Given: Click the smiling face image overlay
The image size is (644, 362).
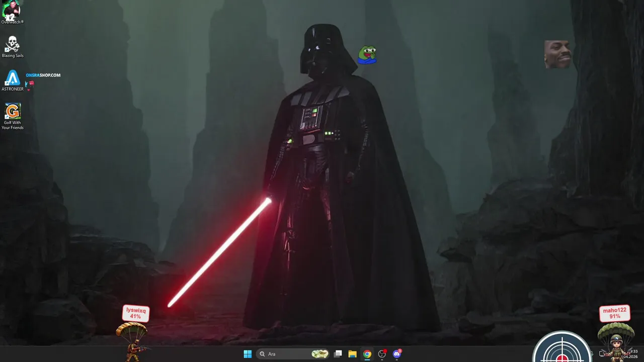Looking at the screenshot, I should click(557, 54).
